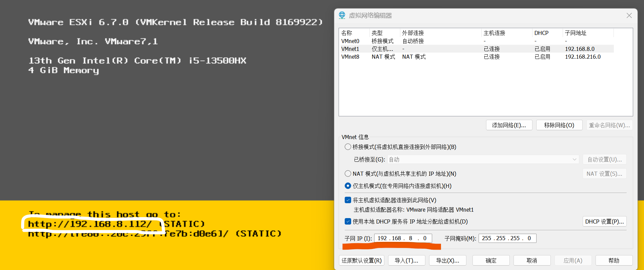The height and width of the screenshot is (270, 644).
Task: Click the DHCP column header
Action: 547,33
